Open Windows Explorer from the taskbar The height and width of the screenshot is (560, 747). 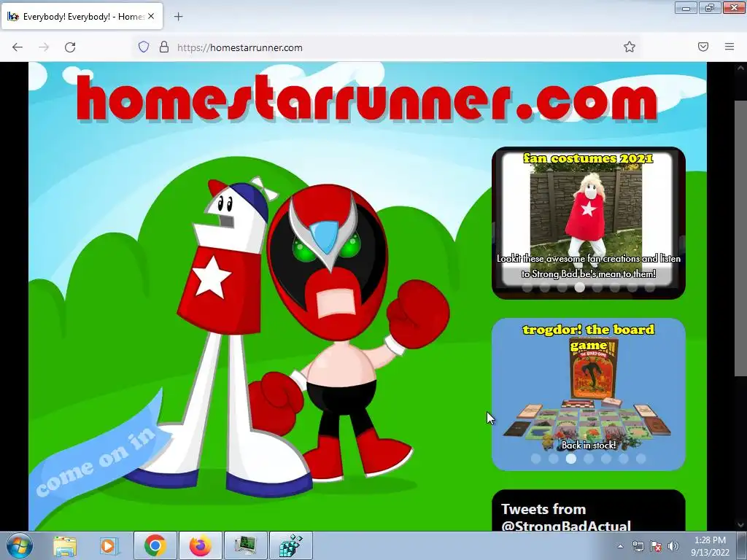(x=65, y=545)
